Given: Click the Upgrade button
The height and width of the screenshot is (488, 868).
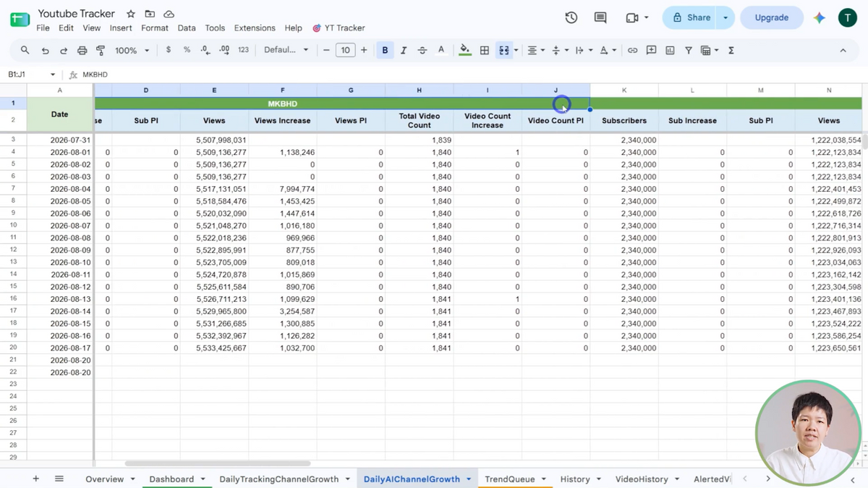Looking at the screenshot, I should [x=772, y=17].
